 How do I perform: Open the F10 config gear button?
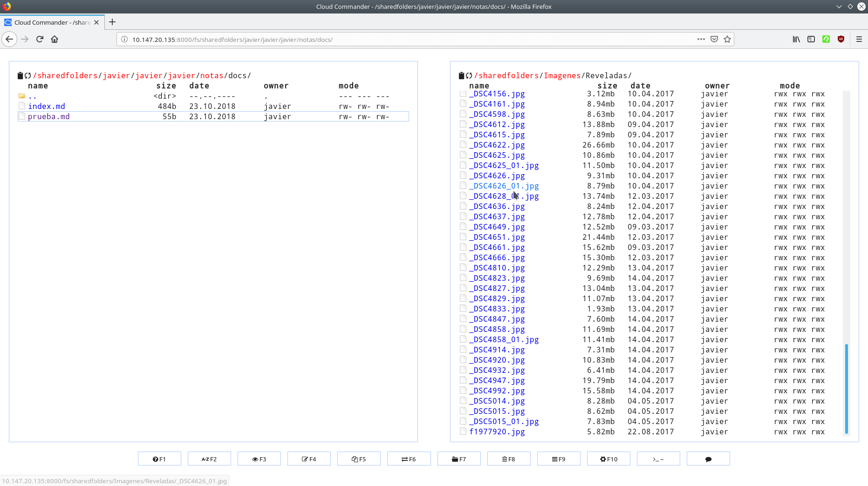(x=608, y=459)
